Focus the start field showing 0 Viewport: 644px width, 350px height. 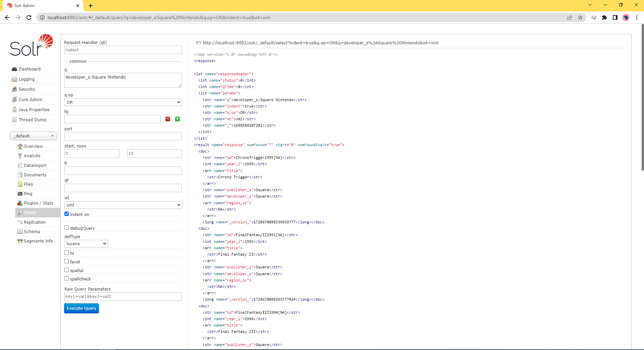coord(92,154)
